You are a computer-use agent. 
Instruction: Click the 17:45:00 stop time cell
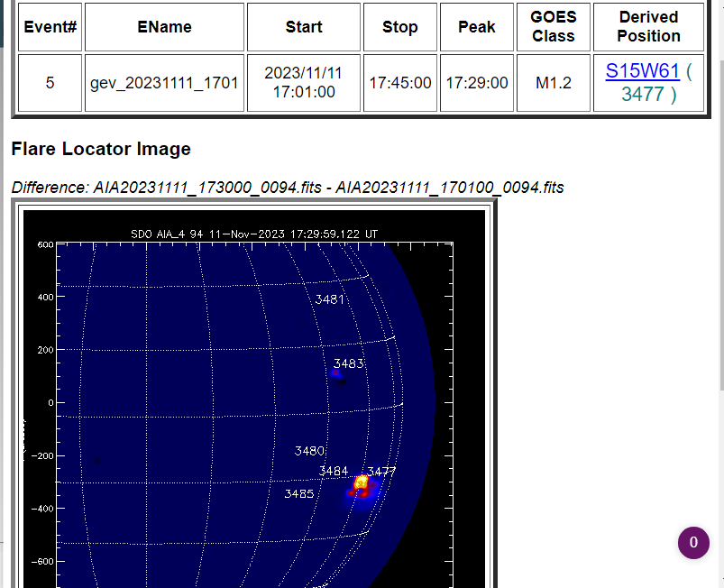click(399, 83)
